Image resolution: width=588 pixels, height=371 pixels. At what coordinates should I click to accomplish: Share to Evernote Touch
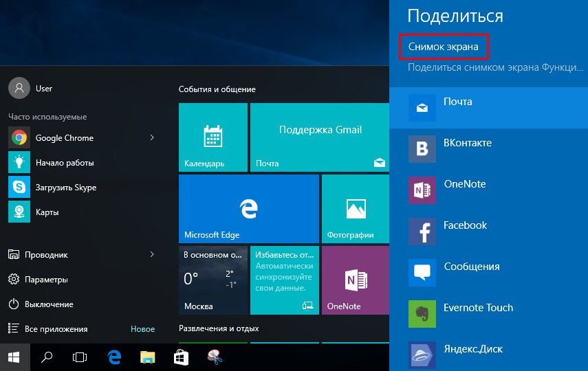[489, 314]
